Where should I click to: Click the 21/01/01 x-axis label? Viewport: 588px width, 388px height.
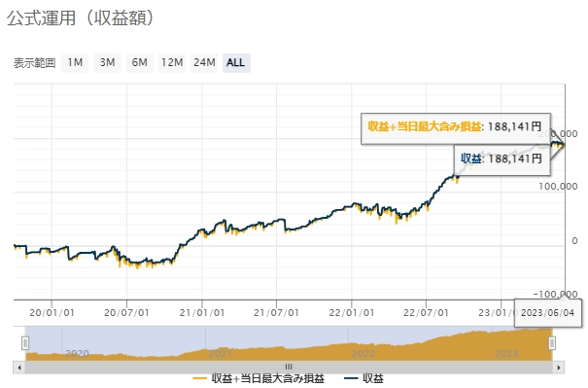(202, 312)
